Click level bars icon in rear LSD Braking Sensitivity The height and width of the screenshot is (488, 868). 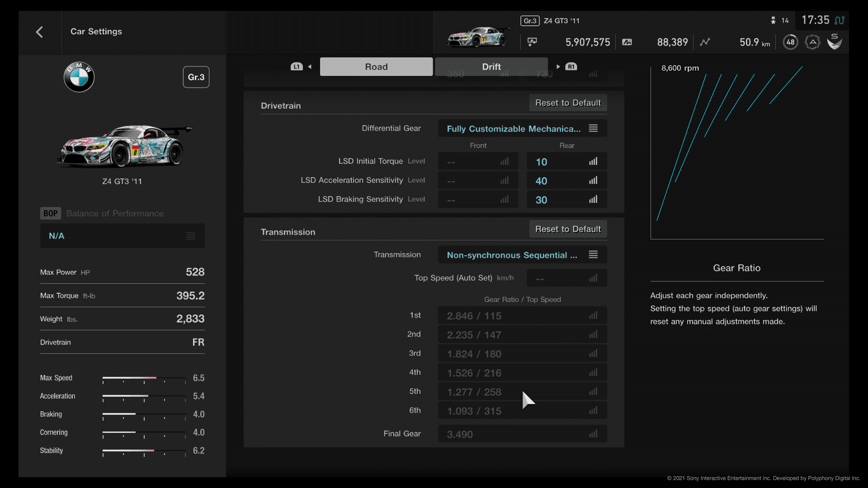[593, 199]
